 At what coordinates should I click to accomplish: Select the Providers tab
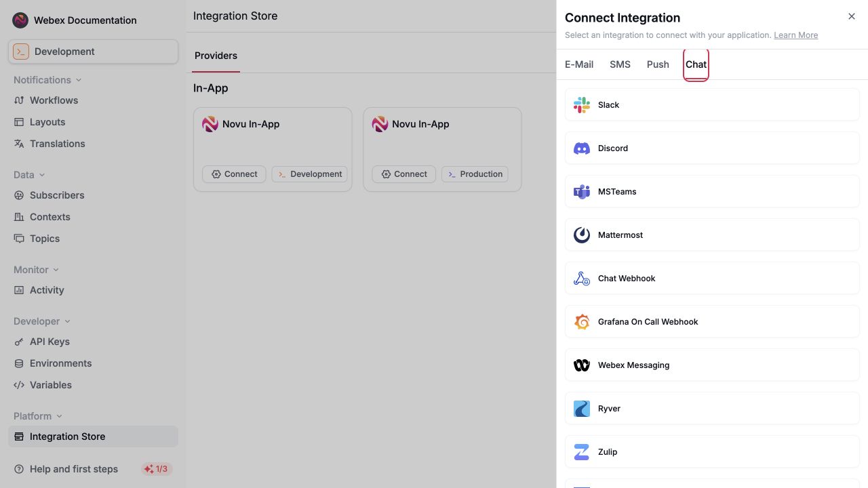[216, 56]
